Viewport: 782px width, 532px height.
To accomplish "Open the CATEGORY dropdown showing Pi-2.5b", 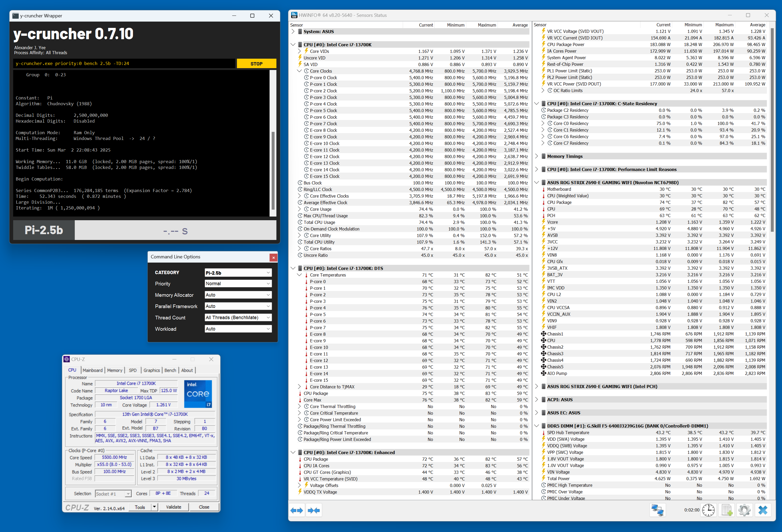I will pyautogui.click(x=238, y=273).
